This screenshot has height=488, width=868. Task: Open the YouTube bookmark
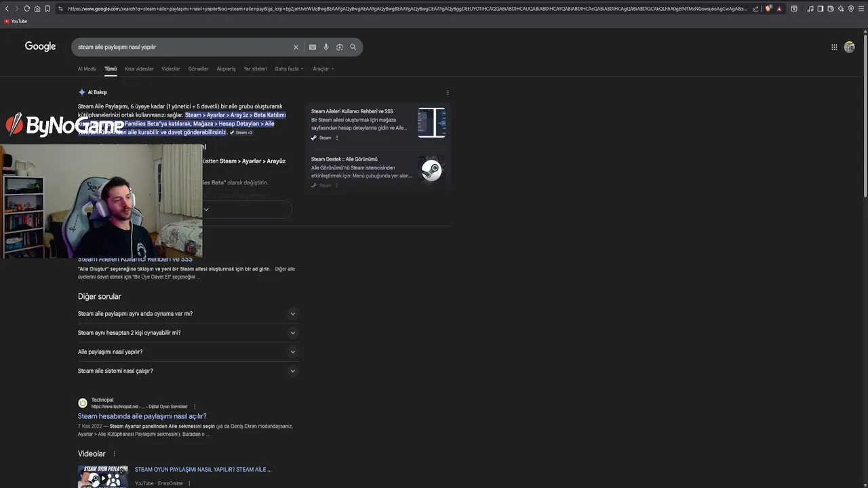(16, 21)
